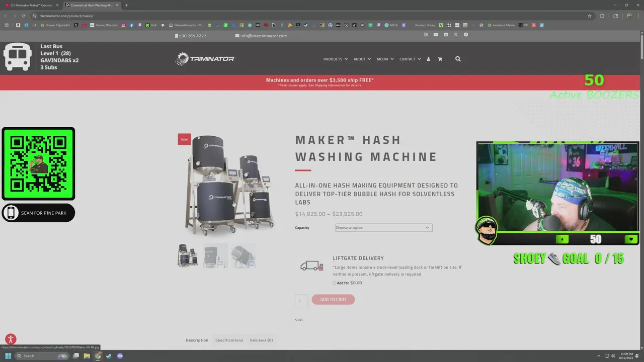Open the accessibility widget icon
The height and width of the screenshot is (362, 644).
click(x=11, y=339)
